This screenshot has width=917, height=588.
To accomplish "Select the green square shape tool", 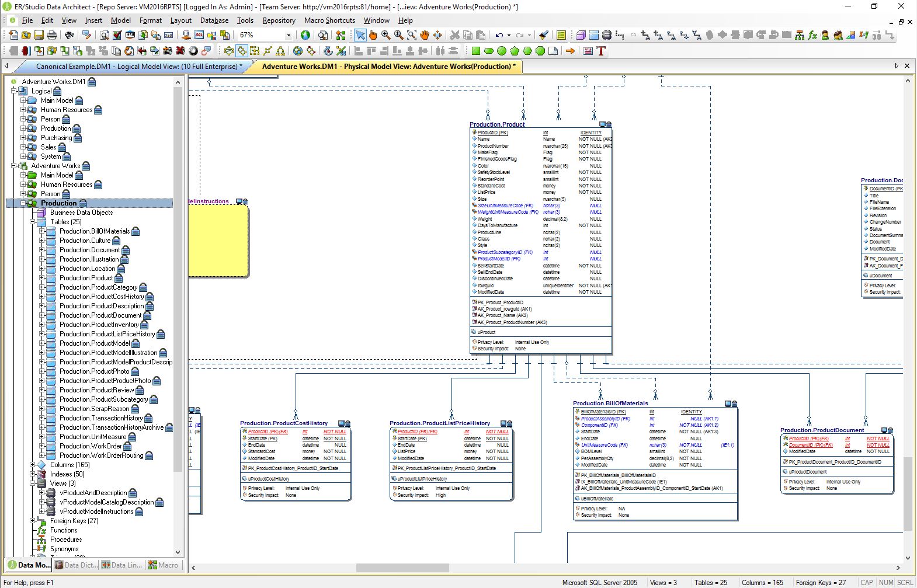I will click(x=475, y=51).
